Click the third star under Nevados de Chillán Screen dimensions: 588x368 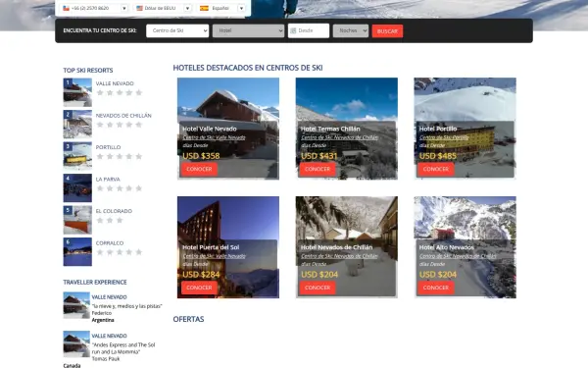click(120, 125)
